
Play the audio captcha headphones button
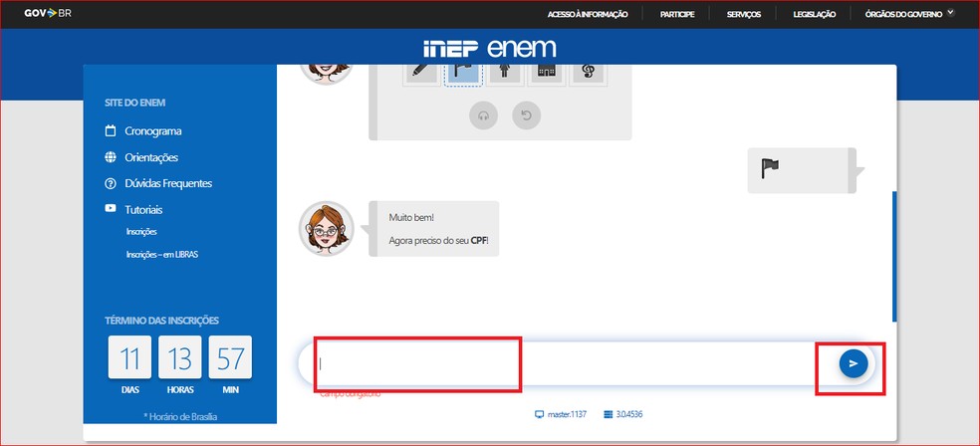tap(483, 115)
